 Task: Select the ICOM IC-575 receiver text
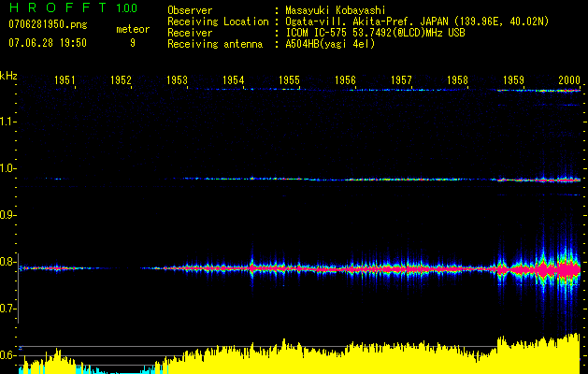[x=375, y=33]
